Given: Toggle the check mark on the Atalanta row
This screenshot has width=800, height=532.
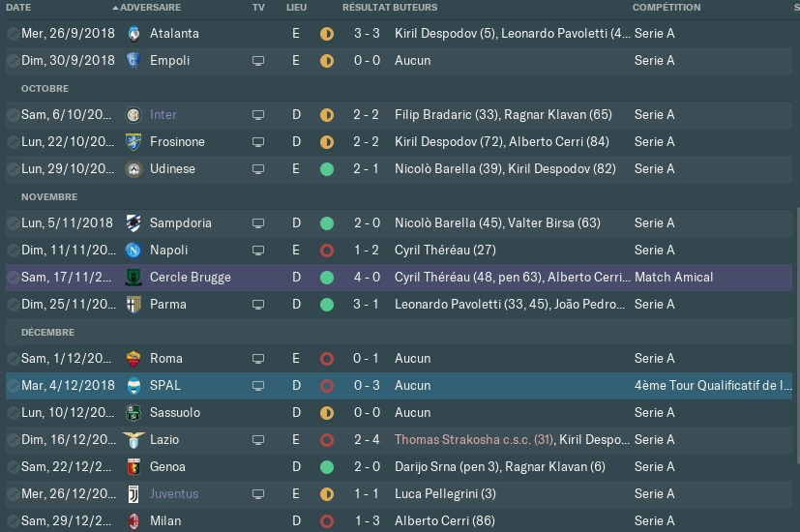Looking at the screenshot, I should 13,34.
